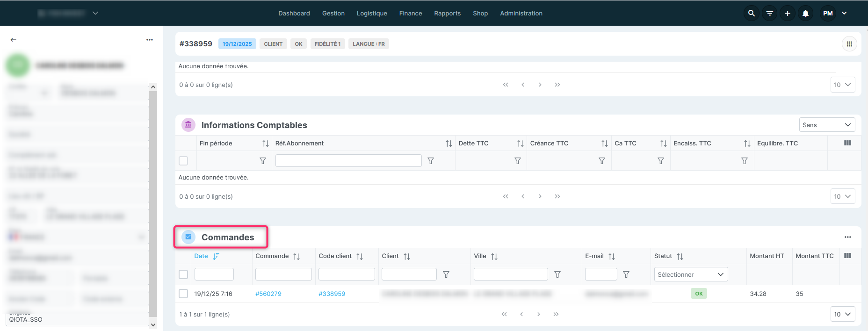
Task: Sort by Client column
Action: [x=406, y=256]
